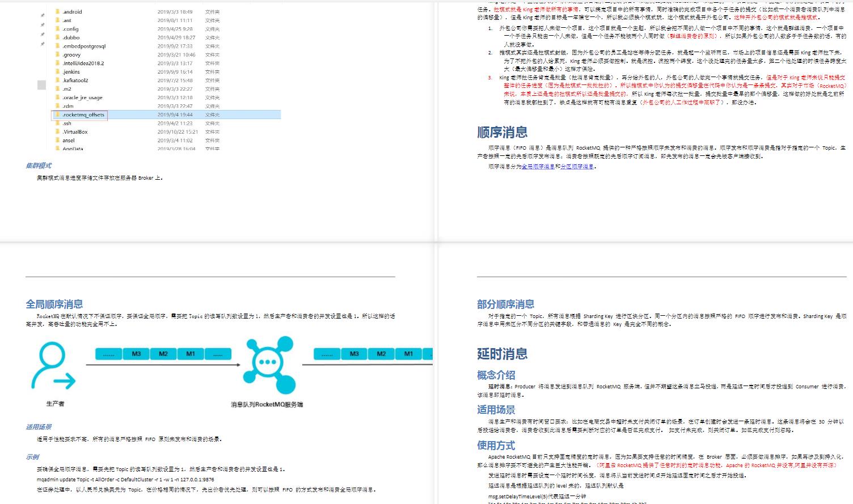Click M3 block in queue after RocketMQ server
853x504 pixels.
(x=354, y=354)
